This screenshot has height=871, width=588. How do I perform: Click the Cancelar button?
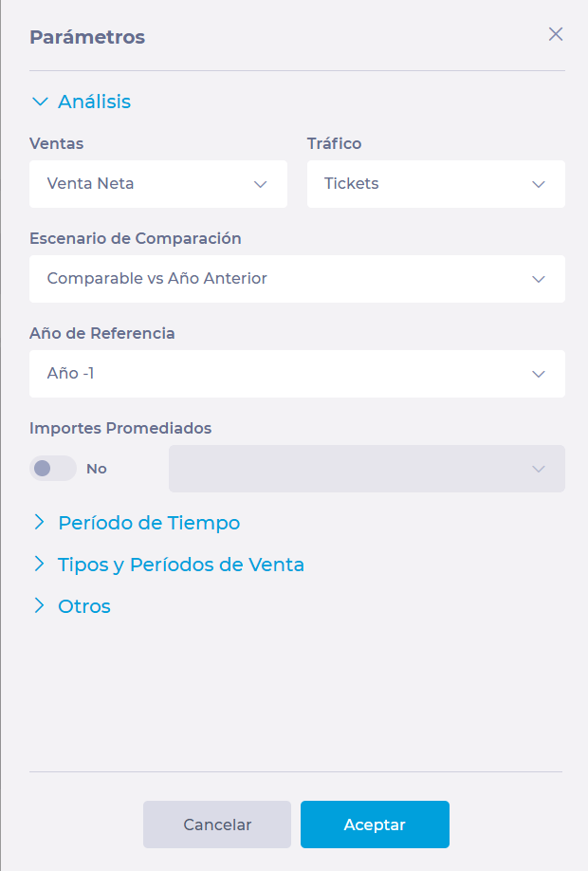tap(217, 825)
